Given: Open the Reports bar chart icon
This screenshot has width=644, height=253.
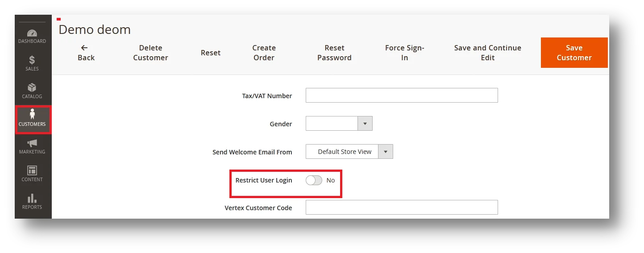Looking at the screenshot, I should point(32,198).
